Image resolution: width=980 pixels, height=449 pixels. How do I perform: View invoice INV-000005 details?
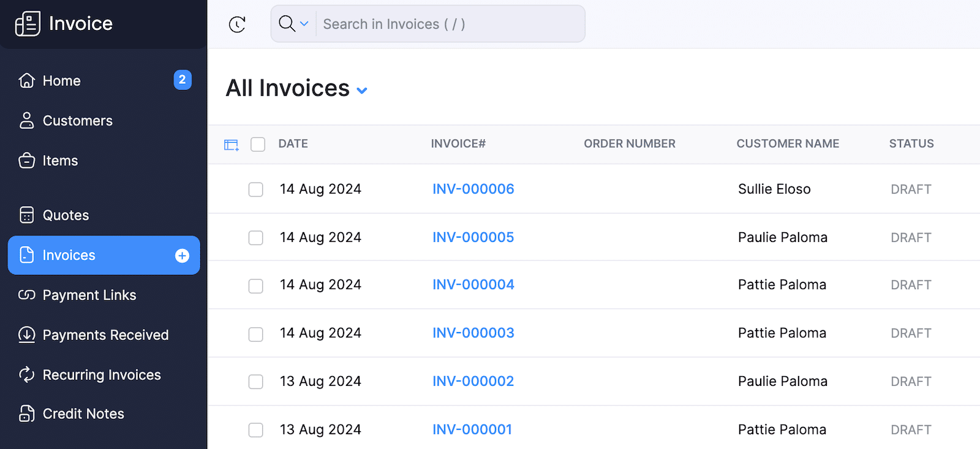473,237
